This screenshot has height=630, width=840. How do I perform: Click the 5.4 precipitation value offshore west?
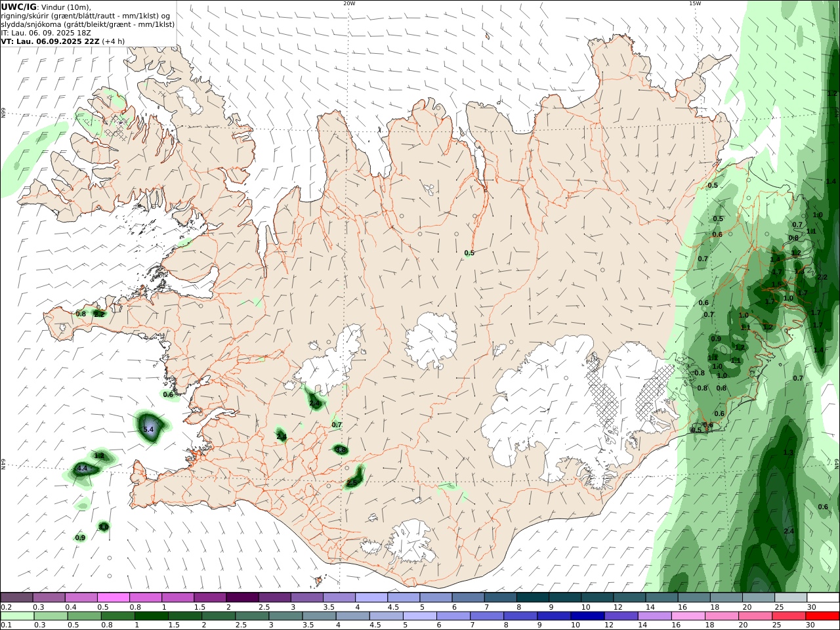coord(148,429)
